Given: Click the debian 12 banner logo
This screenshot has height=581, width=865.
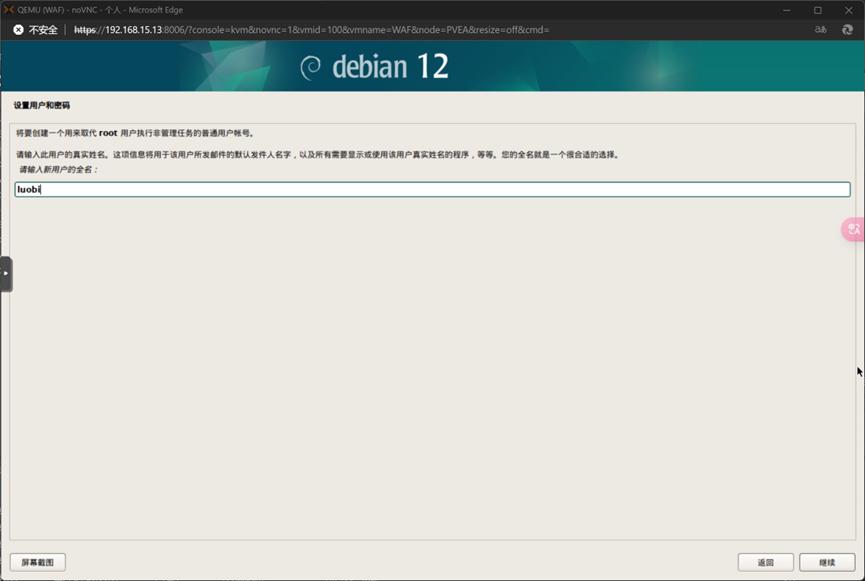Looking at the screenshot, I should pos(375,67).
